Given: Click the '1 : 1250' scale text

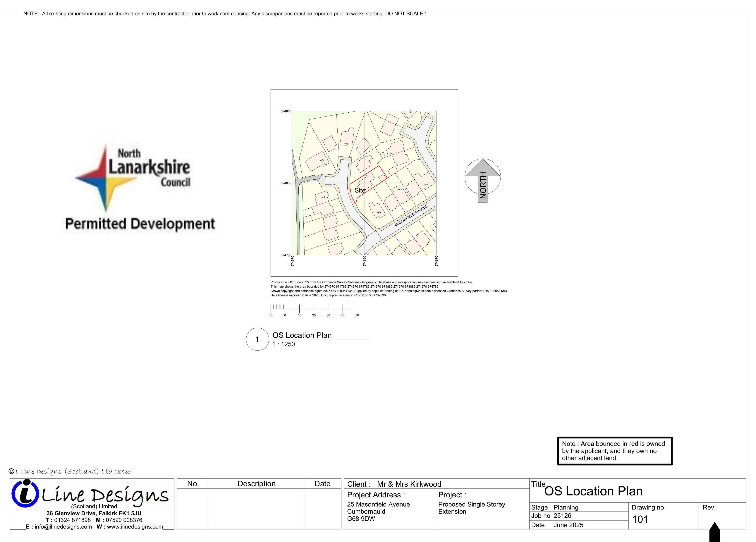Looking at the screenshot, I should [284, 344].
